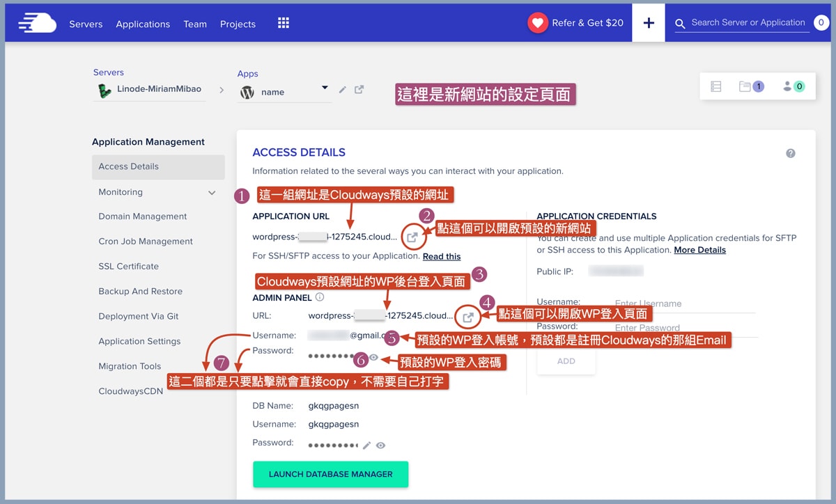Show the admin panel password
Screen dimensions: 836x504
pyautogui.click(x=373, y=357)
